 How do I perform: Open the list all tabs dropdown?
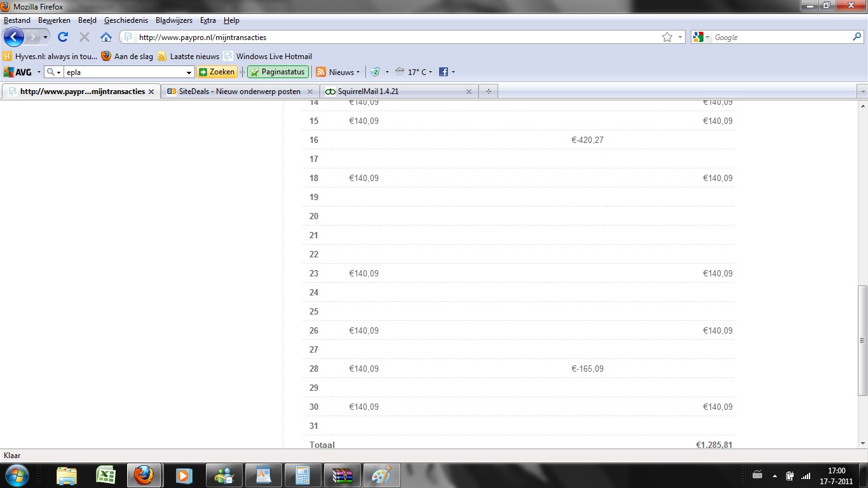point(862,91)
